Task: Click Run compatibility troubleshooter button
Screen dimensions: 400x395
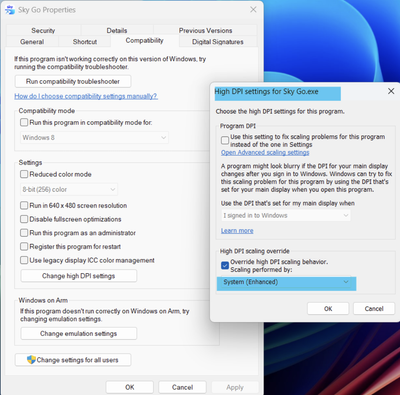Action: (x=73, y=81)
